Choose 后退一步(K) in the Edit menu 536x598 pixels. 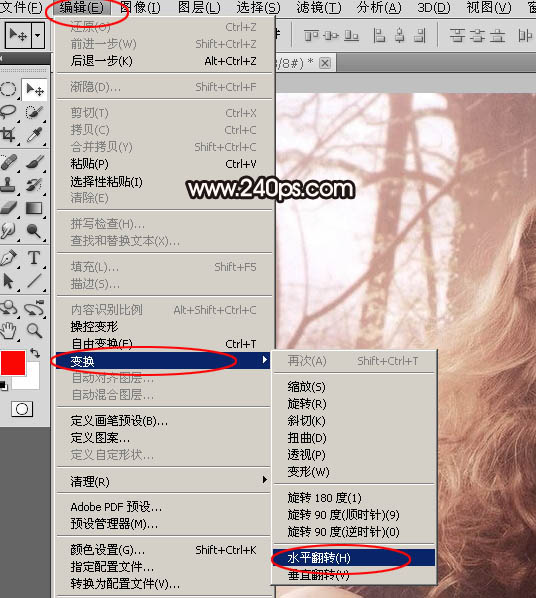pos(165,61)
